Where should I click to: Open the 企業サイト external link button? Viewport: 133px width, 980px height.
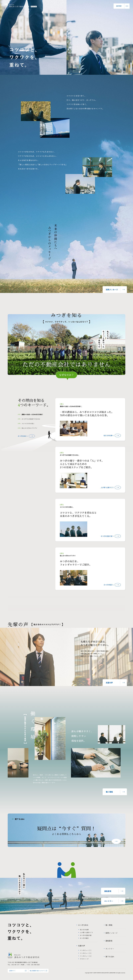[x=17, y=971]
